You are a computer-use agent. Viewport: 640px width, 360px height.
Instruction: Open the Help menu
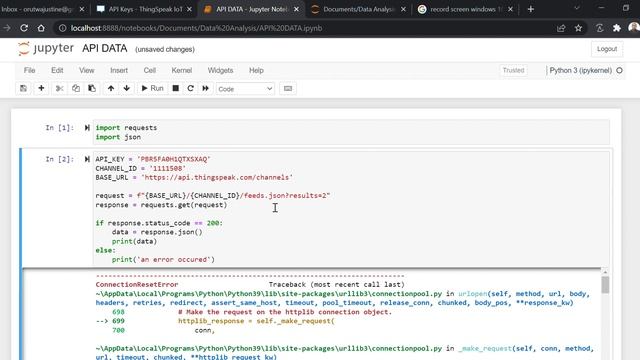pyautogui.click(x=256, y=70)
